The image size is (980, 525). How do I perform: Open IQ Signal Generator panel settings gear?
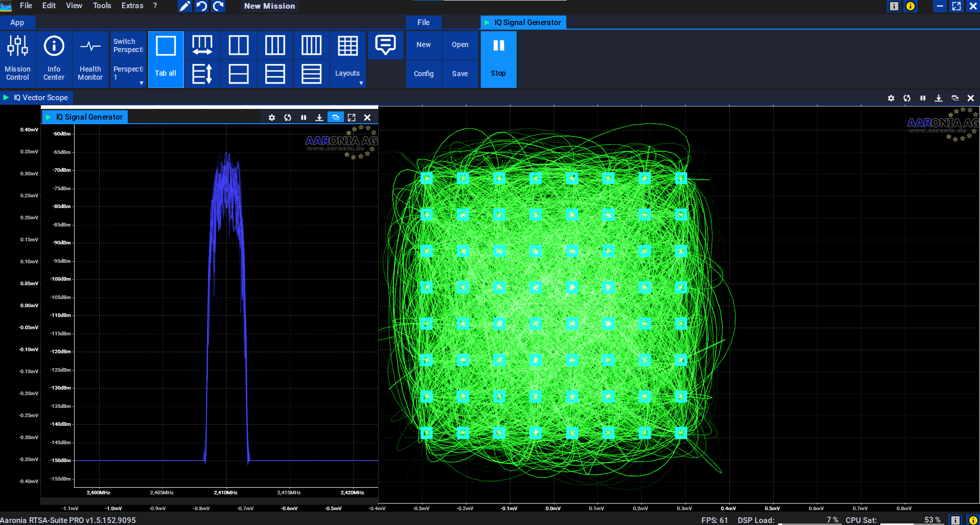point(272,118)
